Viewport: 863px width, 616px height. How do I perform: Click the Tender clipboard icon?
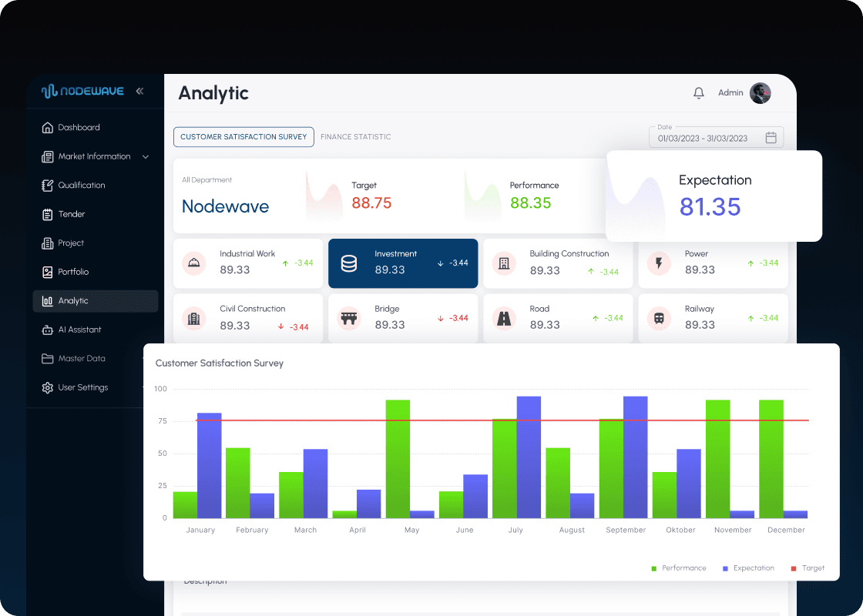[x=47, y=215]
